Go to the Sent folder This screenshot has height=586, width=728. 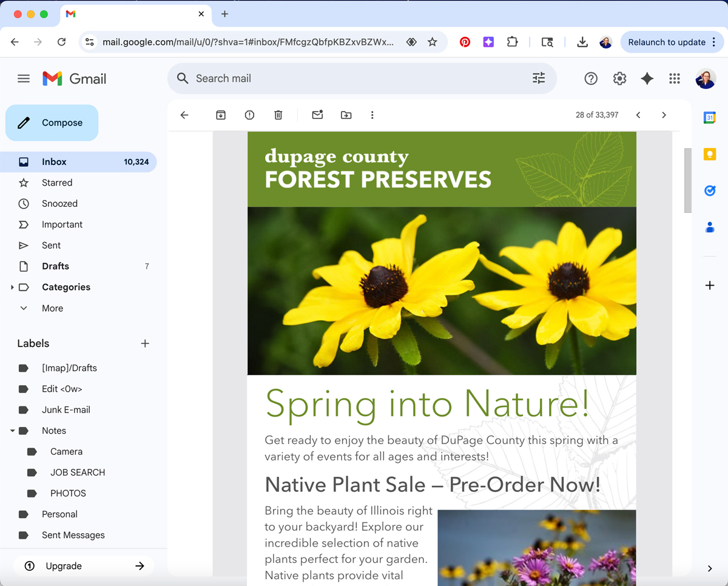51,246
